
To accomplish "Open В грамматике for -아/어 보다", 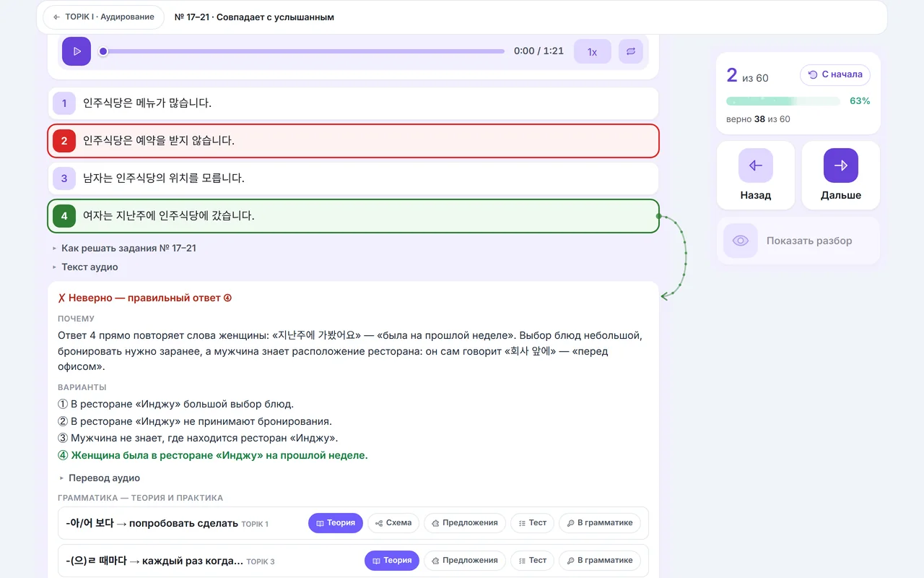I will click(599, 523).
